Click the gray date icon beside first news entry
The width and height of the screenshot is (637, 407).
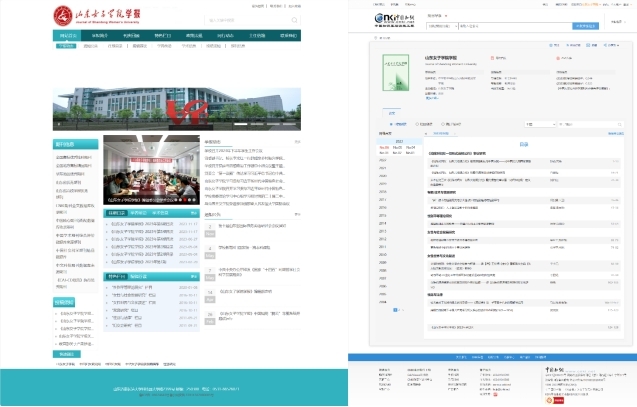point(211,229)
